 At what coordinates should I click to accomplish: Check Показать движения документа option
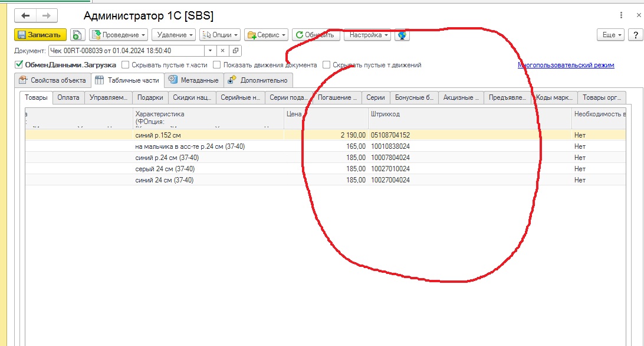click(x=217, y=65)
